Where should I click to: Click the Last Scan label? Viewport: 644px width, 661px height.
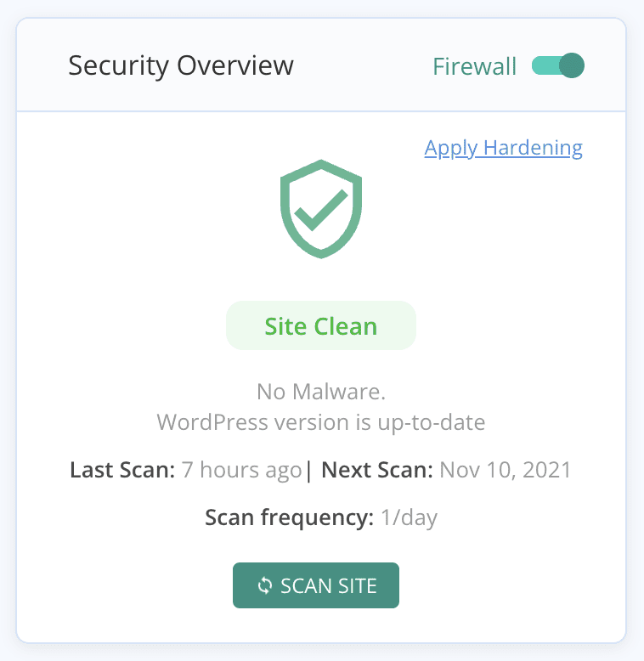click(122, 470)
